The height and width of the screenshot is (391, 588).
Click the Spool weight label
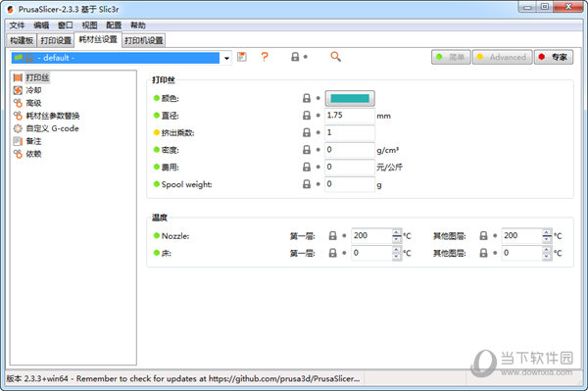click(x=187, y=184)
